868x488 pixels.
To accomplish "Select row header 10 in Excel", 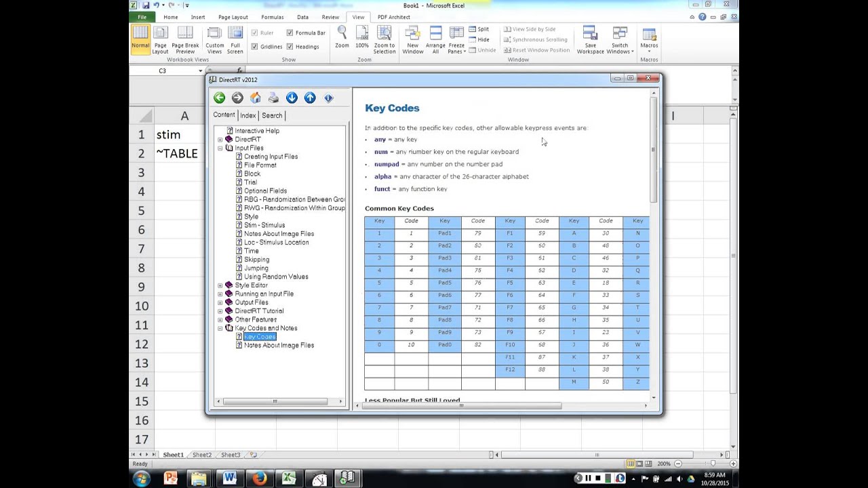I will pyautogui.click(x=141, y=306).
